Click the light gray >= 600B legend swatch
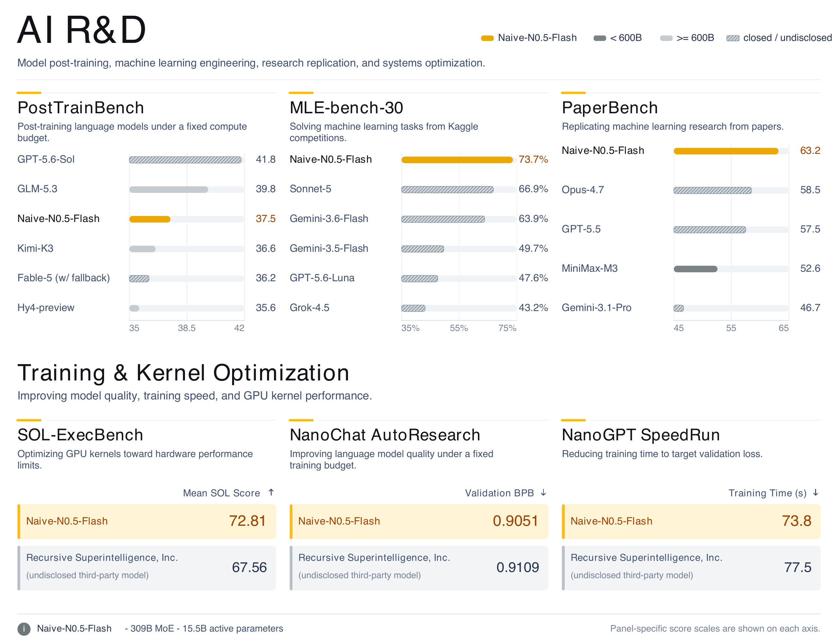The width and height of the screenshot is (838, 644). coord(666,38)
